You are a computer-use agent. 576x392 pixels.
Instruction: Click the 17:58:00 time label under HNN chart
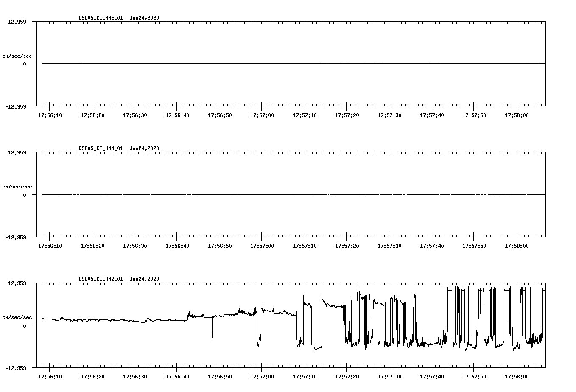(x=517, y=246)
